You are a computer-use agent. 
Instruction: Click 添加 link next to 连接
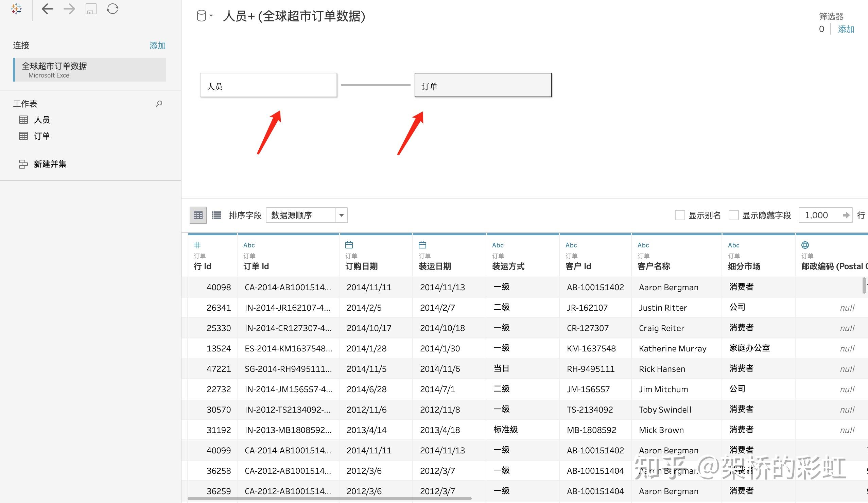coord(157,46)
